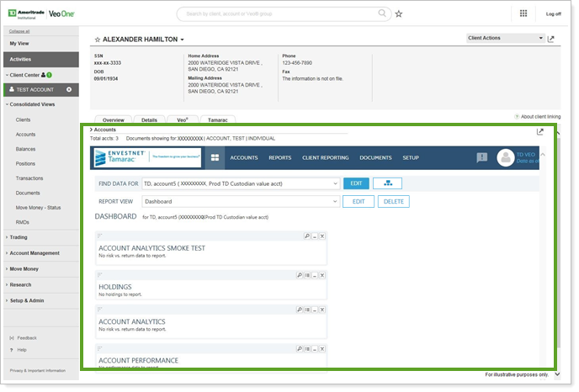Open the Client Actions dropdown

[505, 38]
